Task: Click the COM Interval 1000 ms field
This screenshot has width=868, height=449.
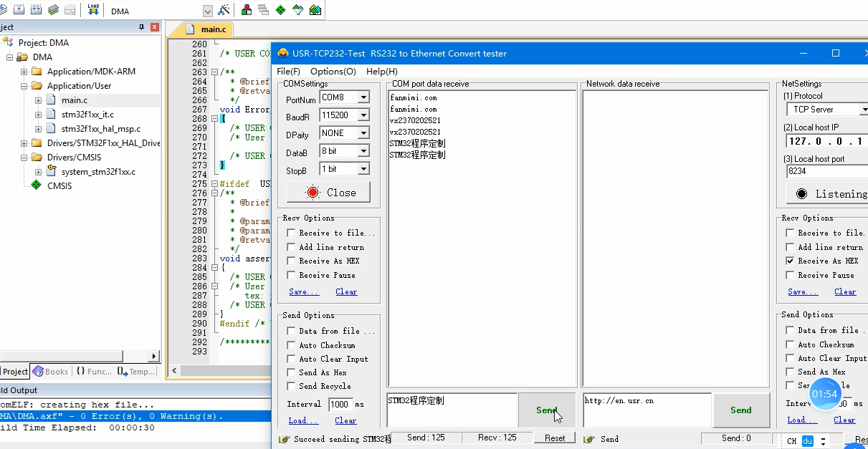Action: (340, 405)
